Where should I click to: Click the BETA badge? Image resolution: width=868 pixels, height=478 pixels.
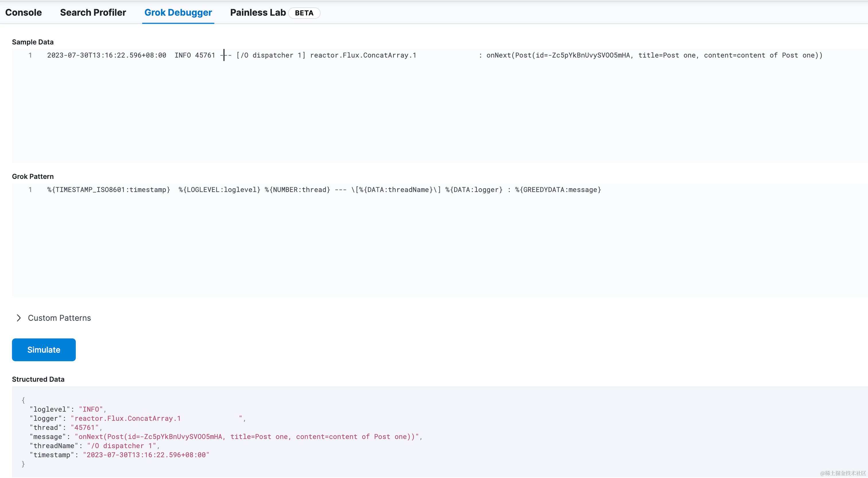pyautogui.click(x=304, y=13)
